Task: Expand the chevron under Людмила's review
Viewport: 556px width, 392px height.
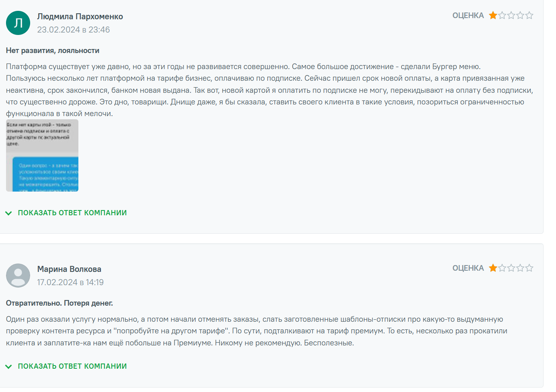Action: [8, 213]
